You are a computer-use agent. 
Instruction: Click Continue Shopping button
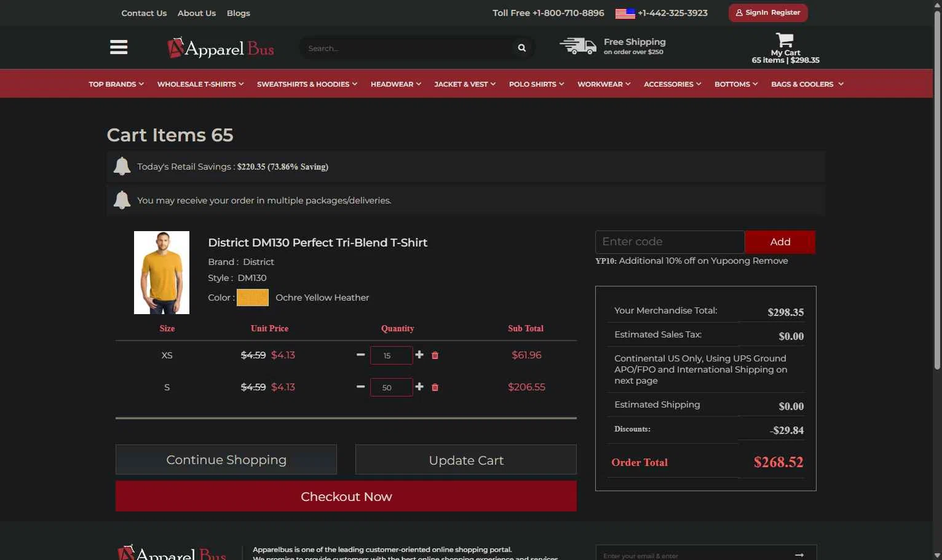tap(226, 460)
